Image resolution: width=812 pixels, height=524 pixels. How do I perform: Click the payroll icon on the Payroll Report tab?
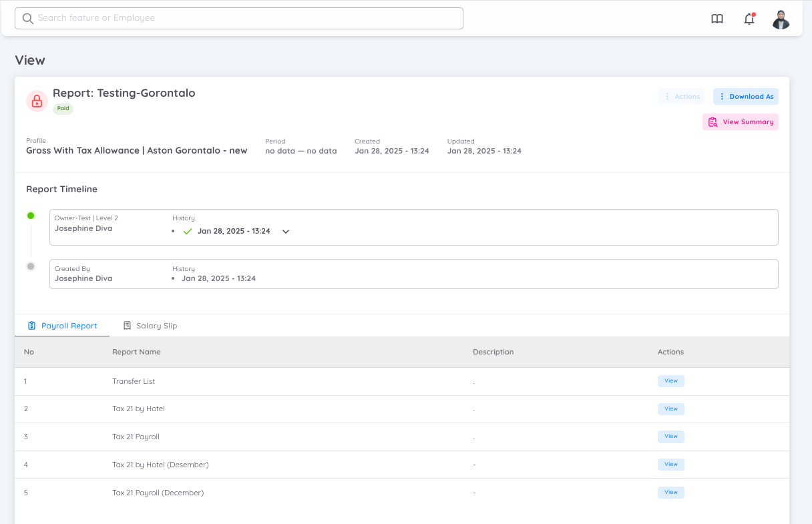(x=31, y=325)
